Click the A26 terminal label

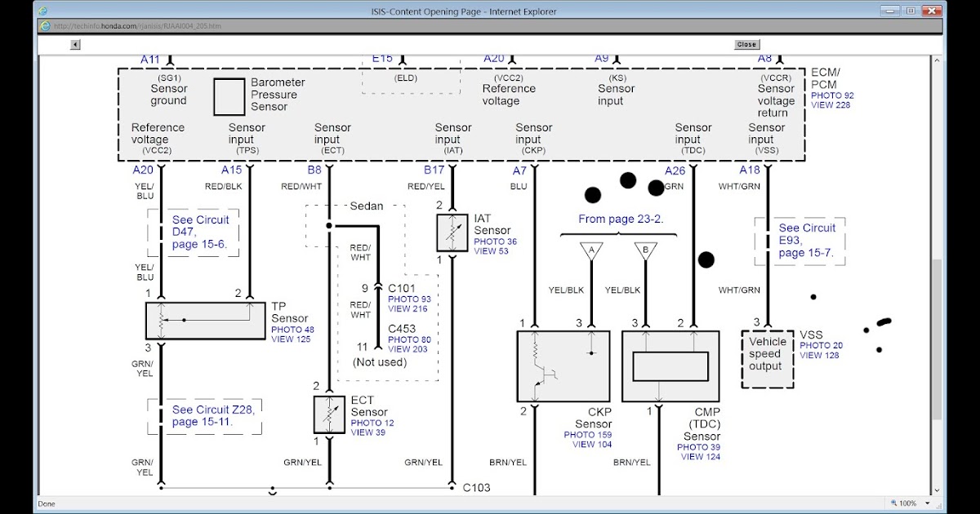coord(675,171)
